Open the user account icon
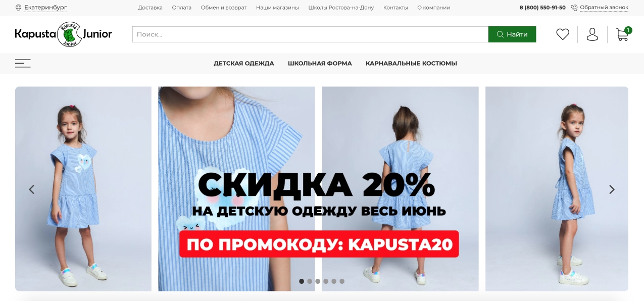 click(x=592, y=34)
